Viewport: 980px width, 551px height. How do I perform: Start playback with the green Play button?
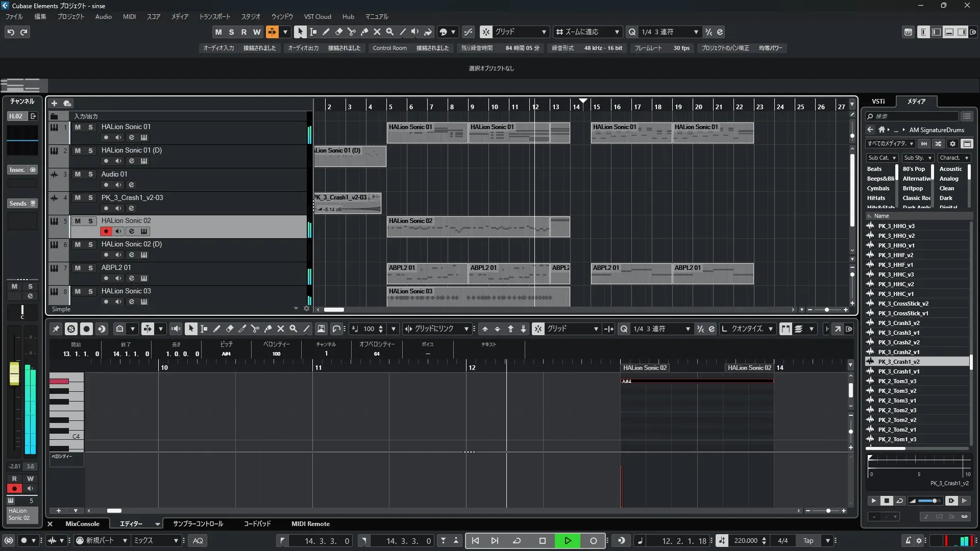click(568, 541)
